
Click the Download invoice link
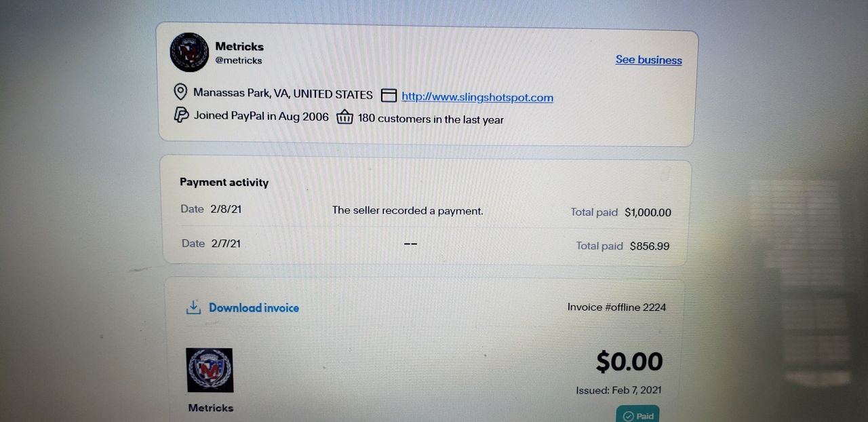[x=254, y=308]
